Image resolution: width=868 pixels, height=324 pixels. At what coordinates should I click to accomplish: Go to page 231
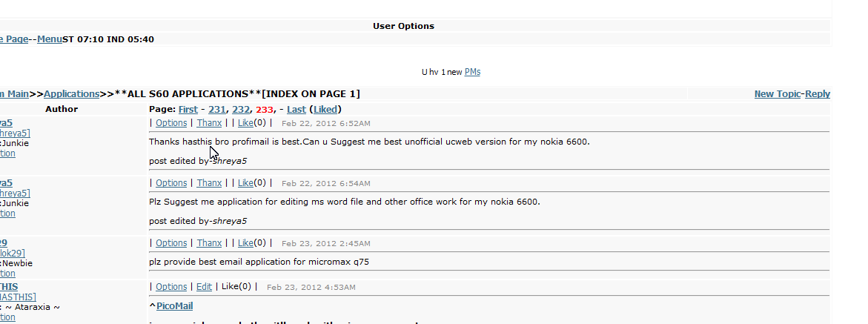[216, 109]
